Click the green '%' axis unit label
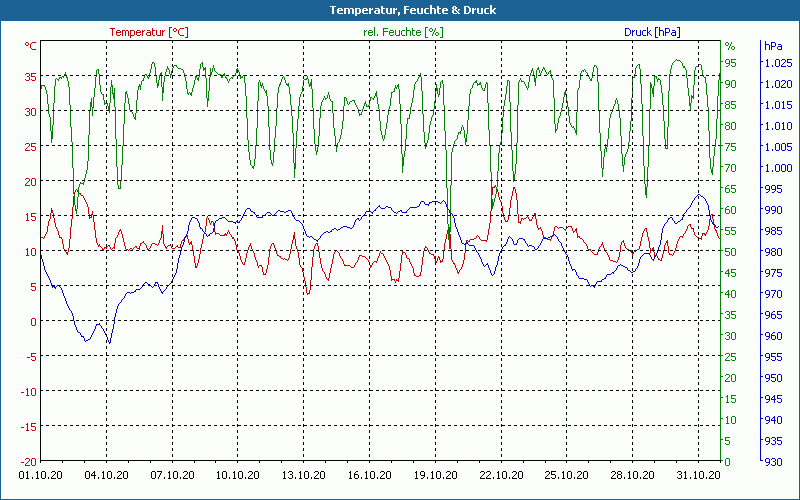This screenshot has height=500, width=800. click(730, 46)
